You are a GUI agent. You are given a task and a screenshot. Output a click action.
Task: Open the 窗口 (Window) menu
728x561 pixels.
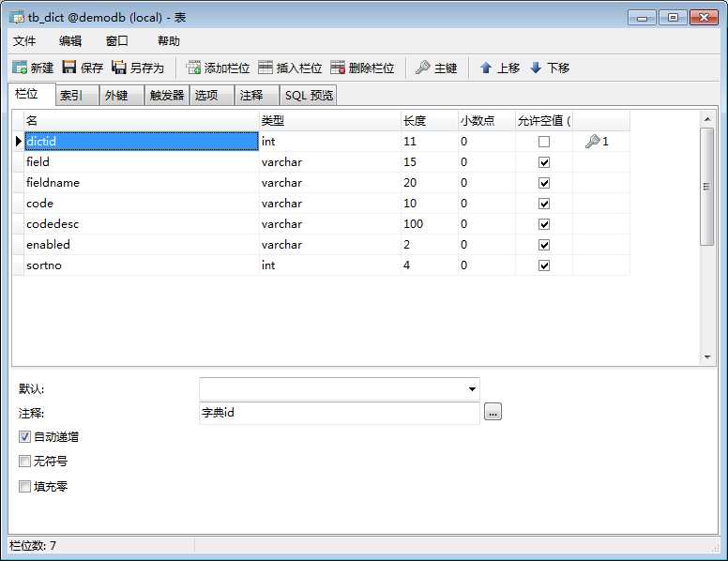pos(117,41)
